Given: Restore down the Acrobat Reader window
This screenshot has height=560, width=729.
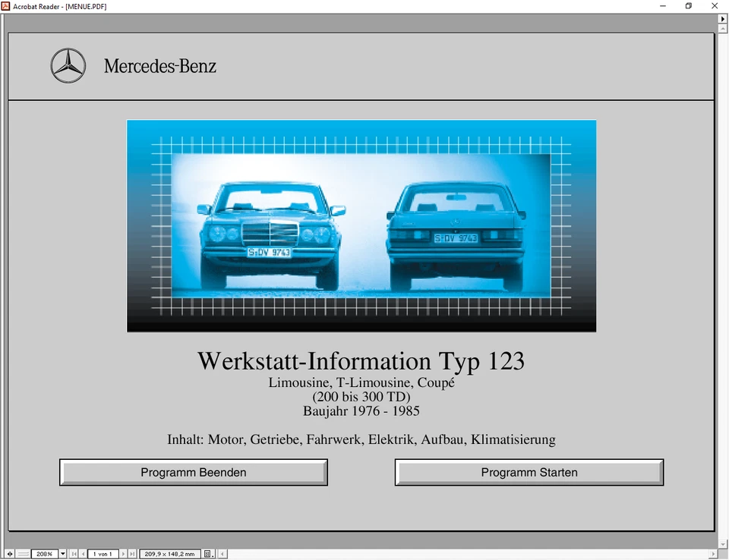Looking at the screenshot, I should coord(689,6).
